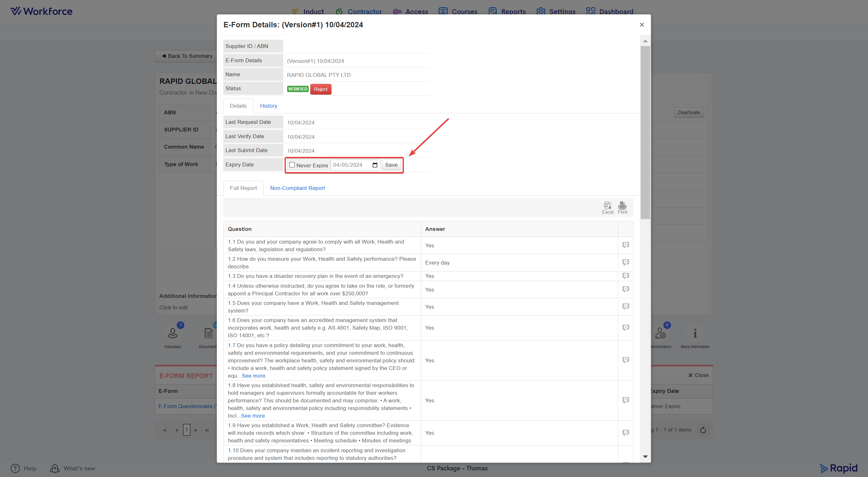868x477 pixels.
Task: Open the Access menu
Action: [x=410, y=11]
